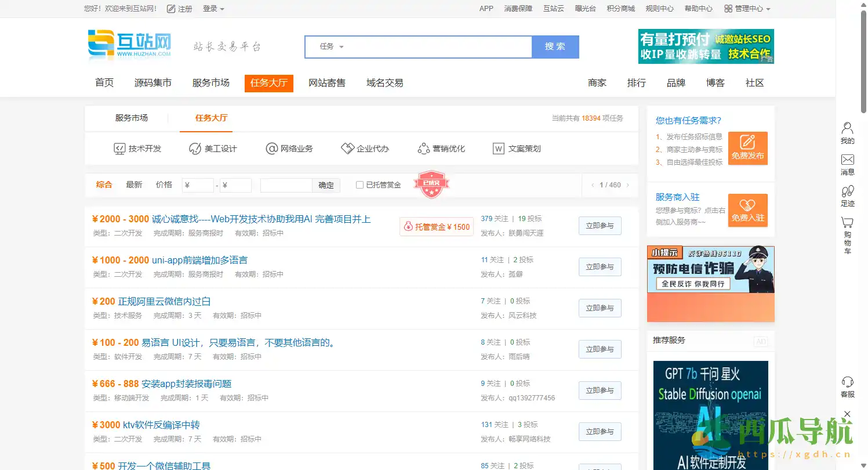Screen dimensions: 868x470
Task: Open the 文案策划 category icon
Action: [x=498, y=149]
